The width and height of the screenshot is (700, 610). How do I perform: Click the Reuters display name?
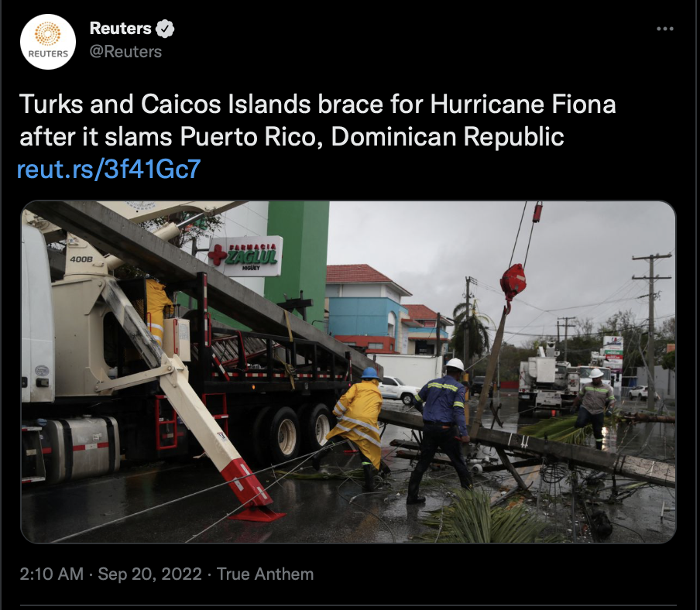(121, 28)
